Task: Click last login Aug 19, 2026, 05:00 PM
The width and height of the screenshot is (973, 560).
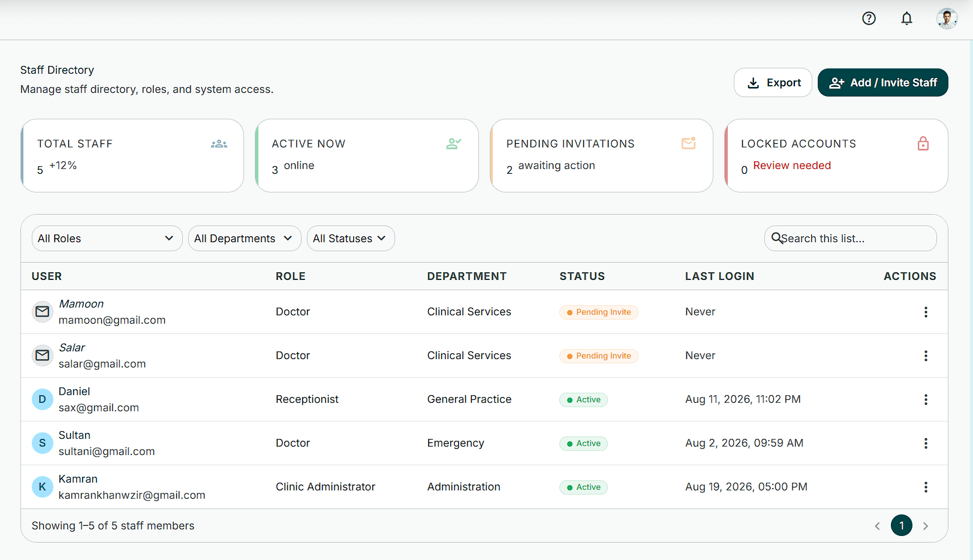Action: tap(746, 487)
